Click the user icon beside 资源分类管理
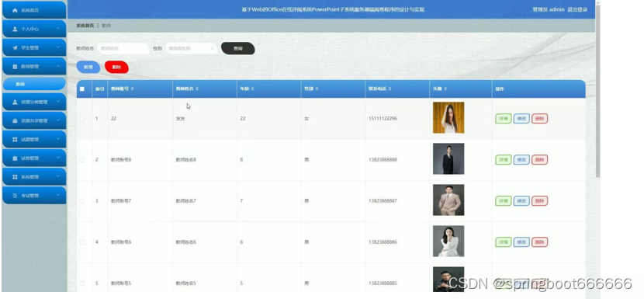644x299 pixels. (16, 102)
